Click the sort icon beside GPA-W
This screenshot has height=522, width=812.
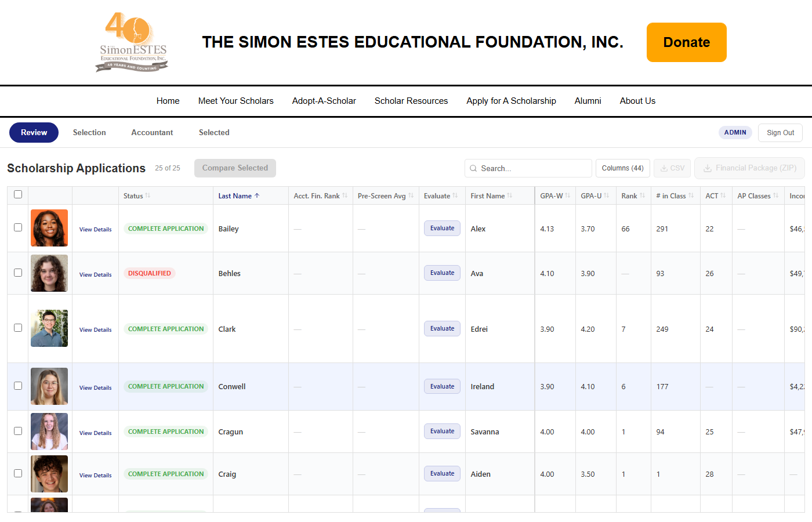(x=568, y=195)
